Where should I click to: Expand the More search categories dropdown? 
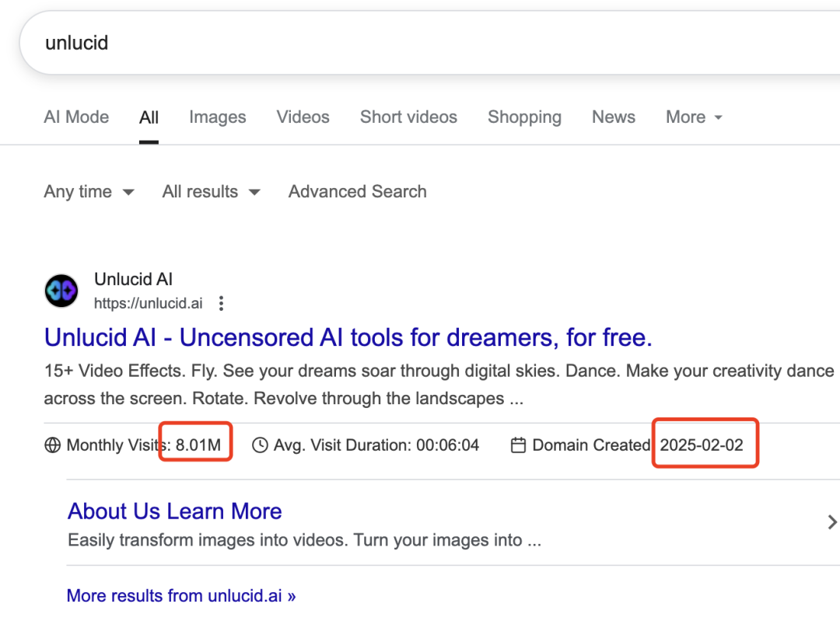694,117
